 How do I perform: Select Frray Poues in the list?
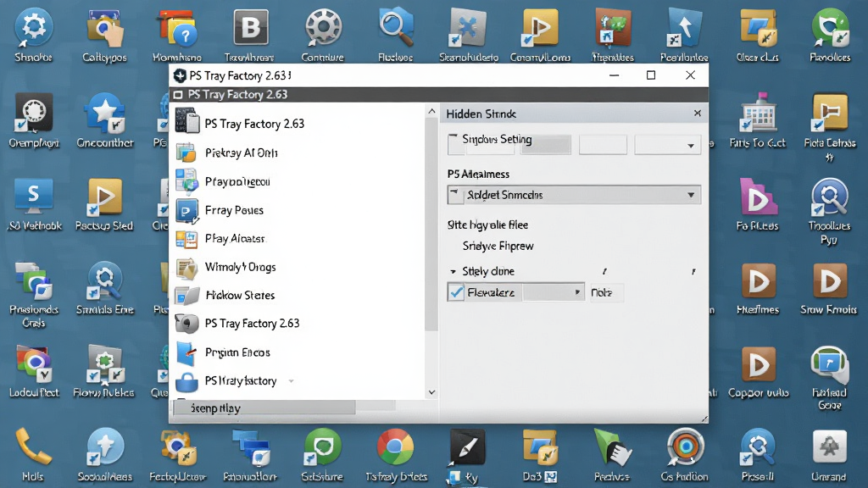234,210
